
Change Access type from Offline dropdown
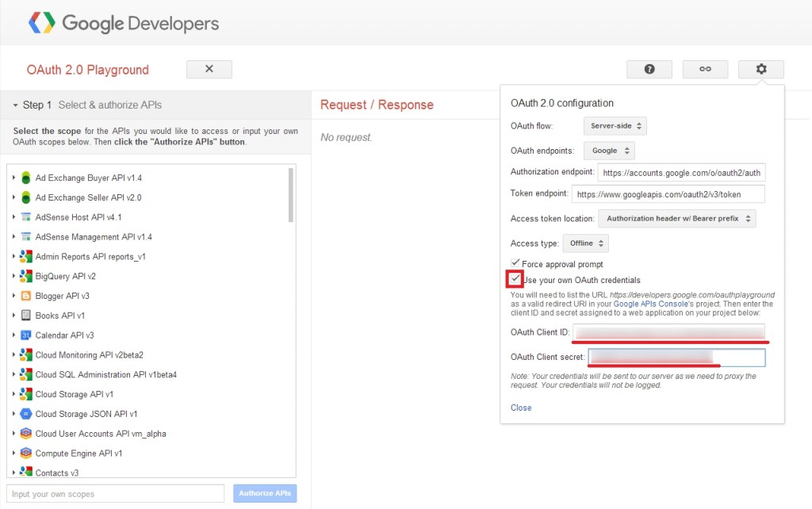(x=585, y=243)
